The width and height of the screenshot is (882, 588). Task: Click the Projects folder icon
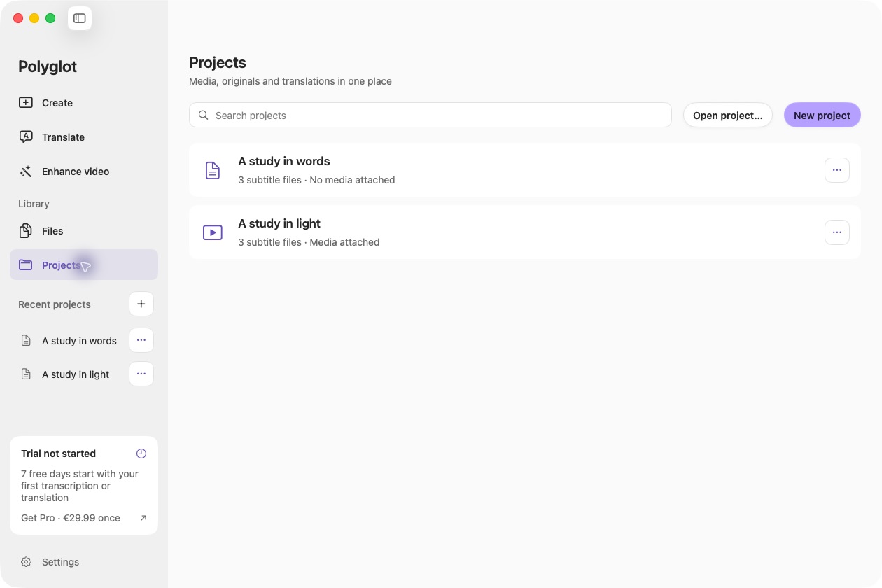(26, 265)
